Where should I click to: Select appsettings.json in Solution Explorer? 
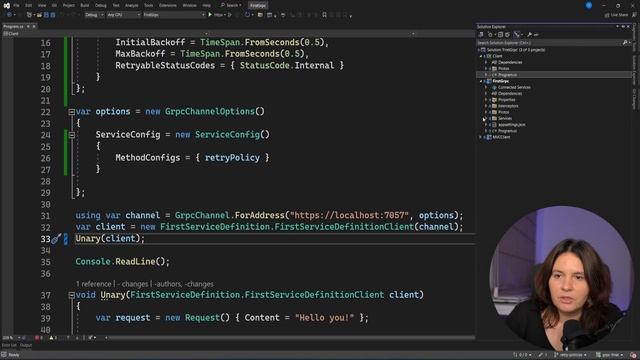pos(511,124)
